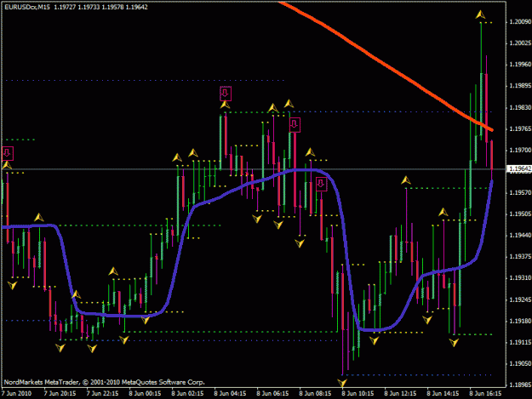This screenshot has height=399, width=532.
Task: Click the 8 Jun 04:15 time axis label
Action: 230,394
